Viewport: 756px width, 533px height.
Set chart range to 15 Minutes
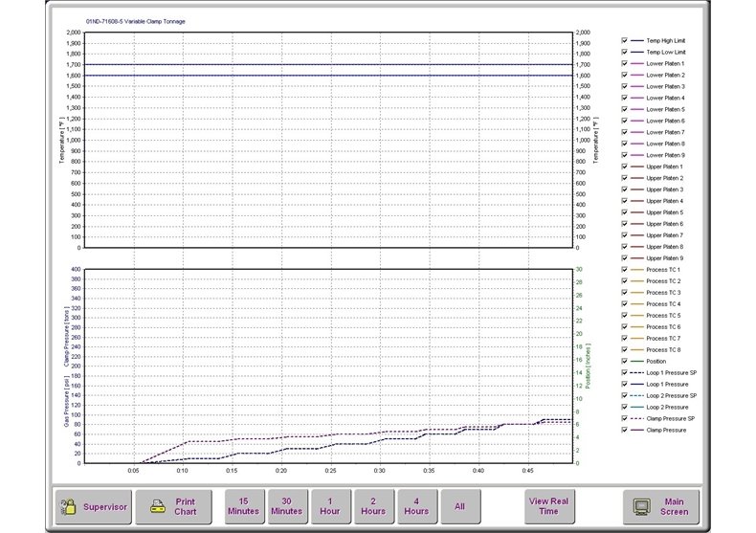coord(243,505)
